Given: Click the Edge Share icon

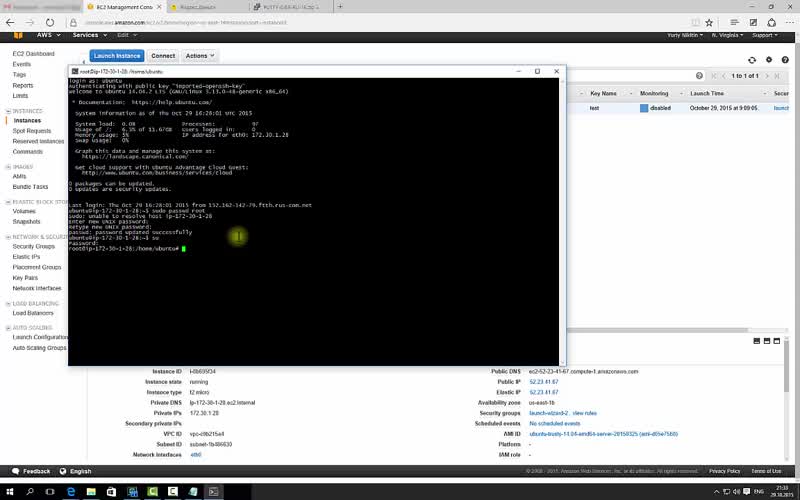Looking at the screenshot, I should pyautogui.click(x=771, y=22).
